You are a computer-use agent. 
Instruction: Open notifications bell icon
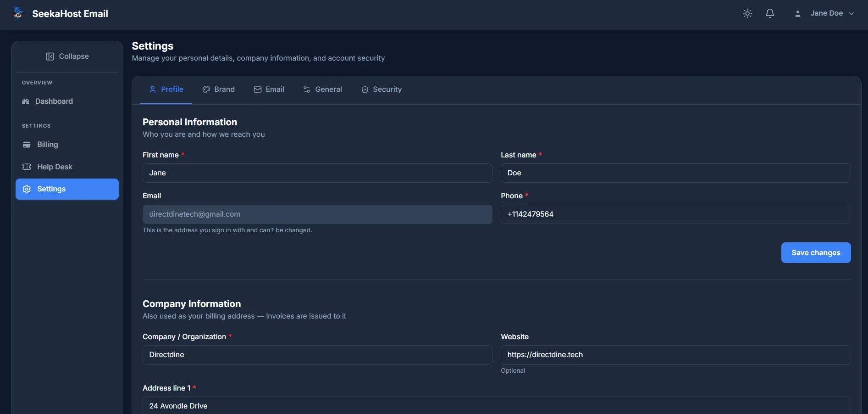[770, 14]
